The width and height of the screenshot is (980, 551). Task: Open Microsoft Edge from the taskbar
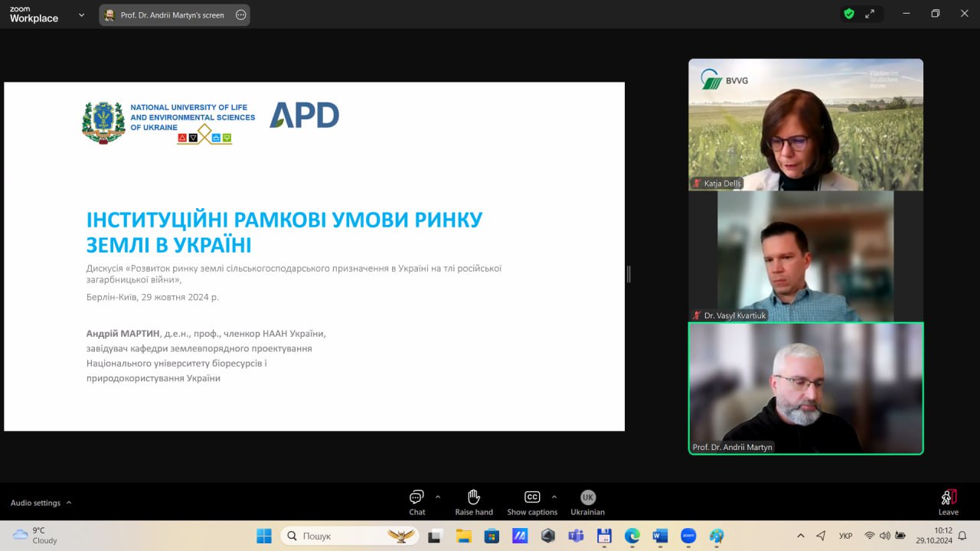(x=632, y=536)
